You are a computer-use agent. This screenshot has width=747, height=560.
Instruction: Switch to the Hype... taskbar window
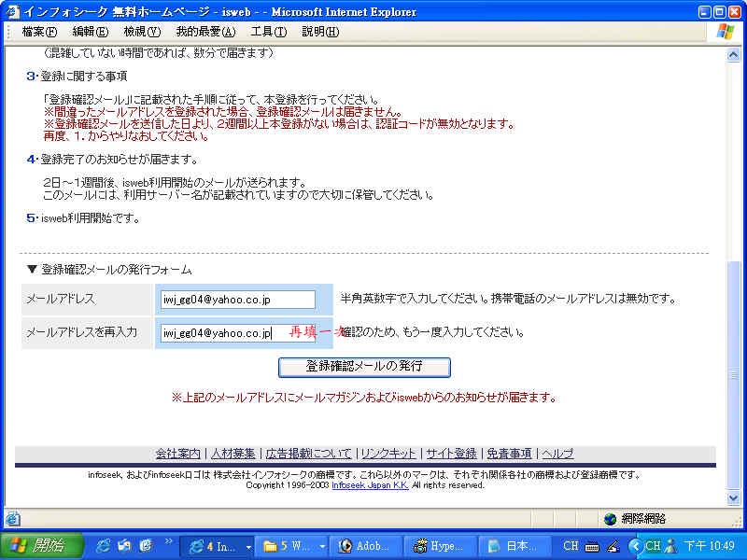[x=440, y=546]
